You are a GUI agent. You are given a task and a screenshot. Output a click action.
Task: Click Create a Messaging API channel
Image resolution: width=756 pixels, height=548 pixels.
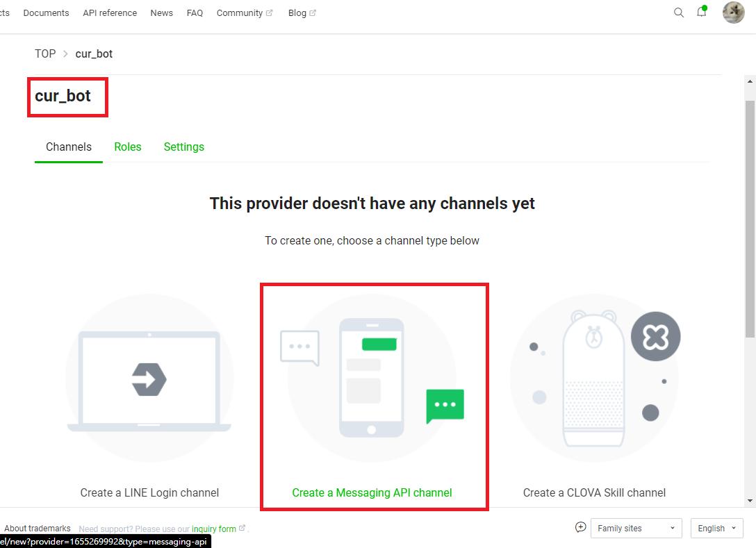372,492
